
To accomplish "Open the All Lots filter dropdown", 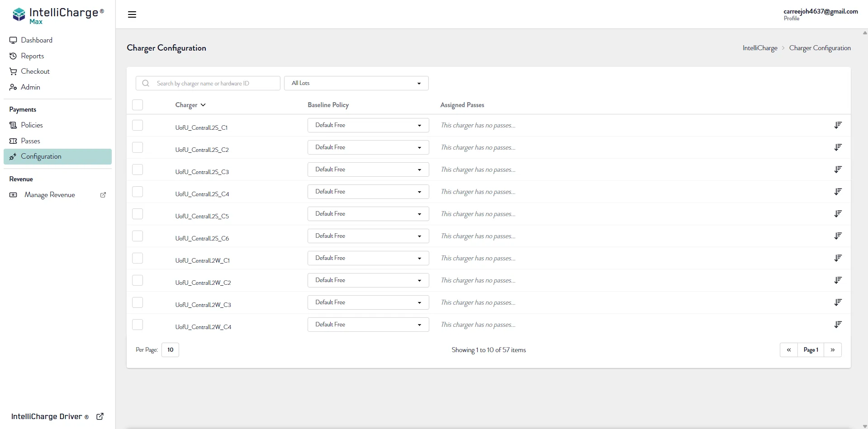I will (356, 83).
